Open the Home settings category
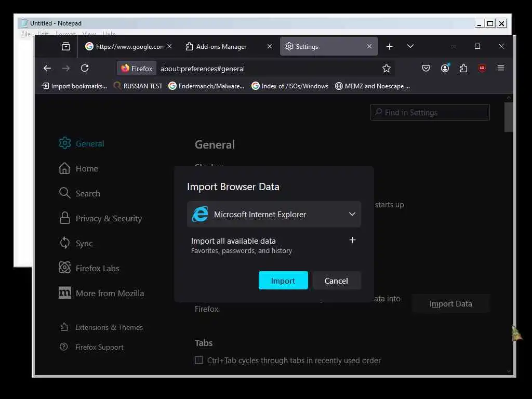This screenshot has width=532, height=399. [x=78, y=169]
